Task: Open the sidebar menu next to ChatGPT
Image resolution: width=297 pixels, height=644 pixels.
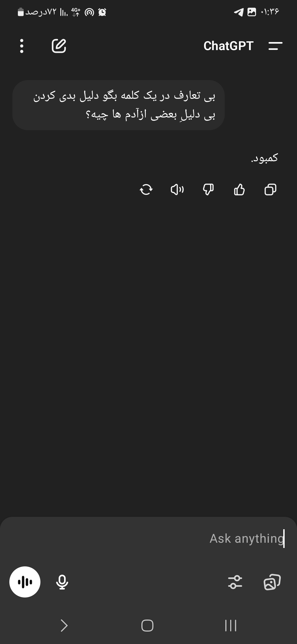Action: pos(275,46)
